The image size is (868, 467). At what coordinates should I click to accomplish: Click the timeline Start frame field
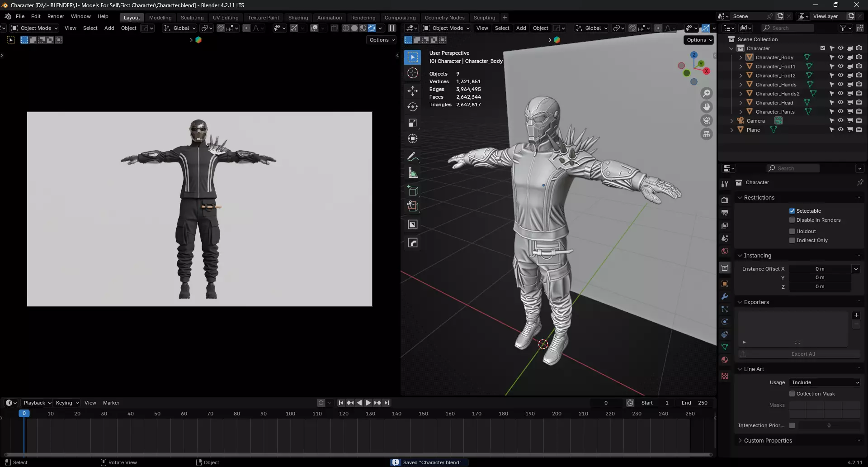(656, 403)
